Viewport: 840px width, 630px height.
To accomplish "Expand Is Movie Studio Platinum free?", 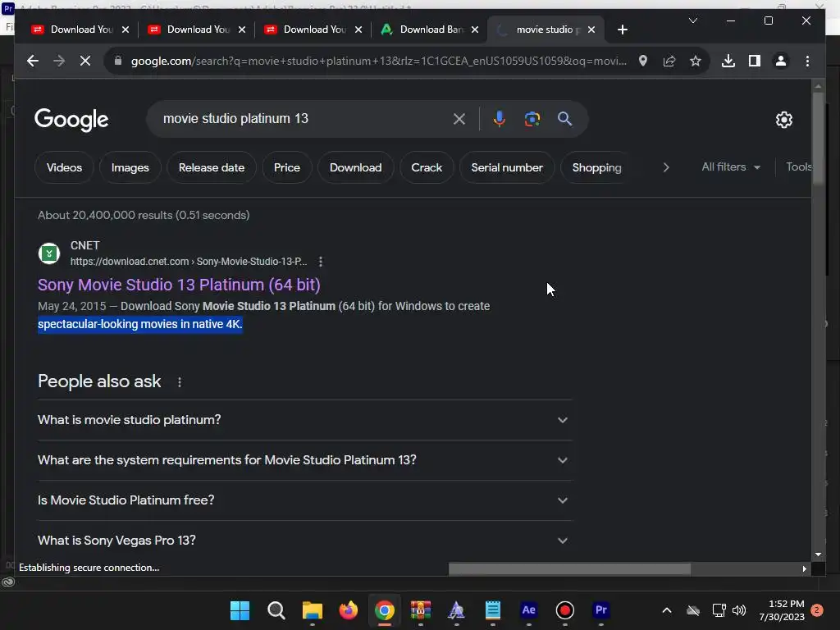I will [x=304, y=500].
